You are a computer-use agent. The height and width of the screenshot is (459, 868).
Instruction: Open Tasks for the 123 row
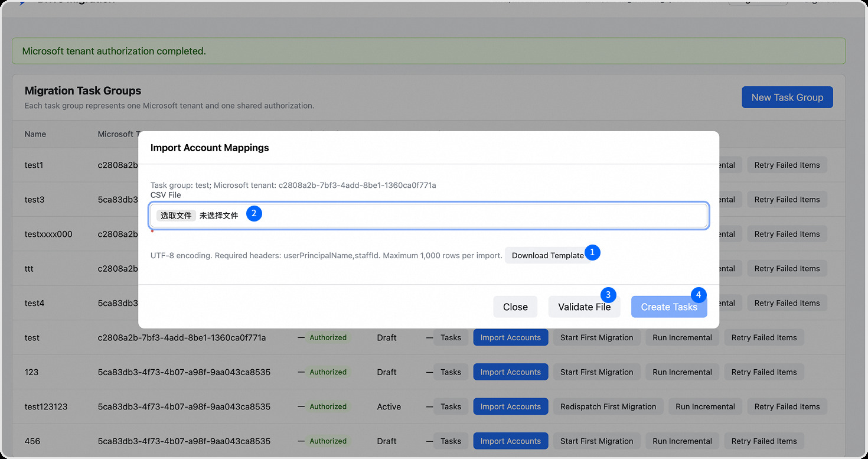click(451, 372)
